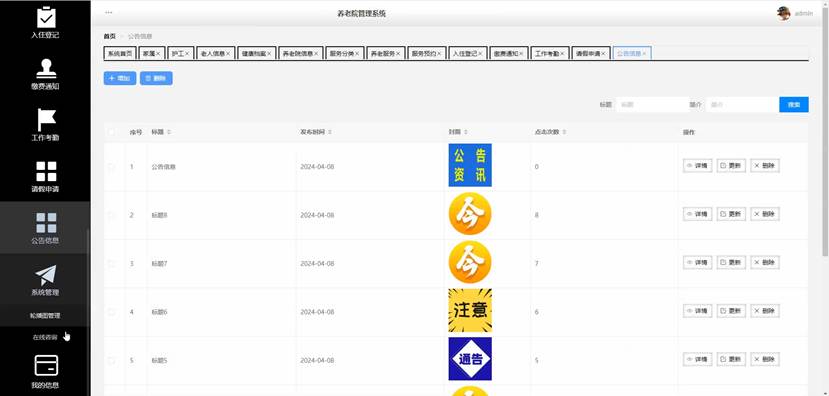Select 公告信息 grid icon in sidebar
Image resolution: width=829 pixels, height=396 pixels.
tap(46, 223)
